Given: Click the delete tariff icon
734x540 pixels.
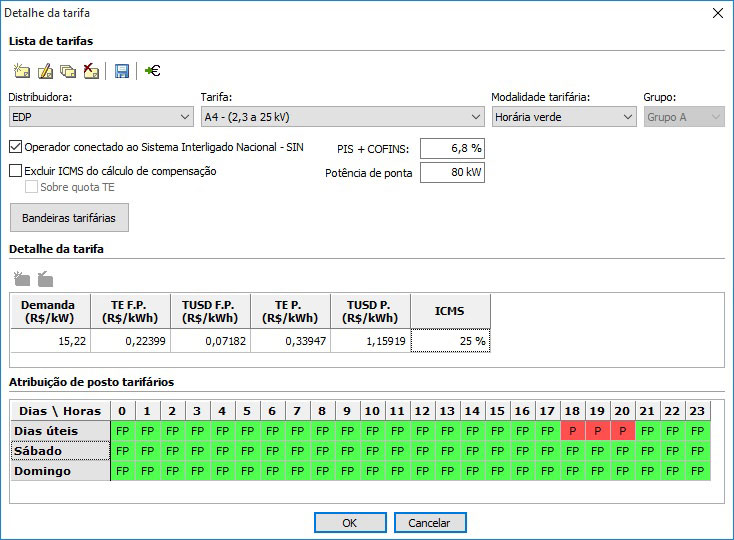Looking at the screenshot, I should click(91, 71).
